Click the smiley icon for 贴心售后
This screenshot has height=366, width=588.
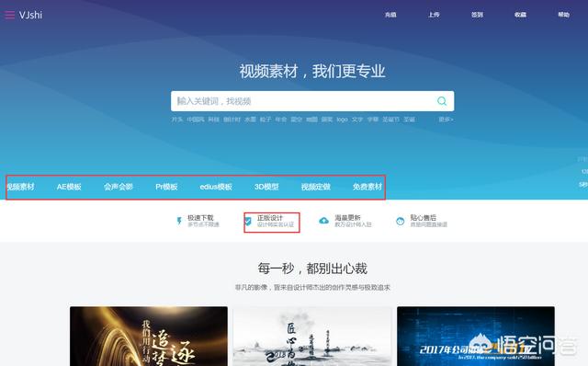click(401, 221)
